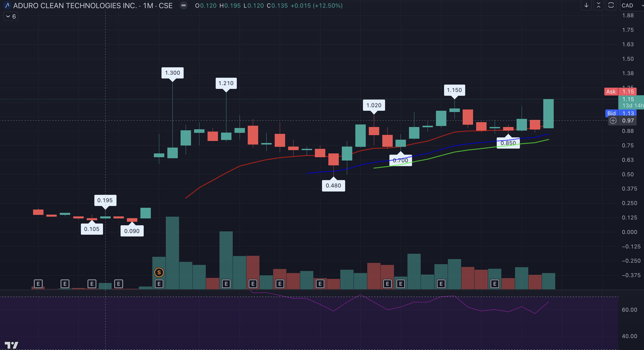Click the TradingView logo in the corner
This screenshot has height=350, width=644.
[x=11, y=345]
